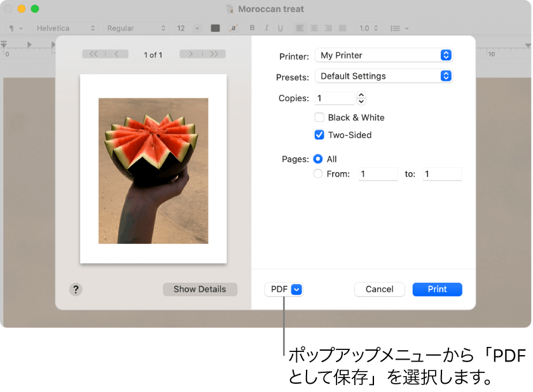Choose the All pages radio button
This screenshot has width=533, height=392.
point(318,159)
